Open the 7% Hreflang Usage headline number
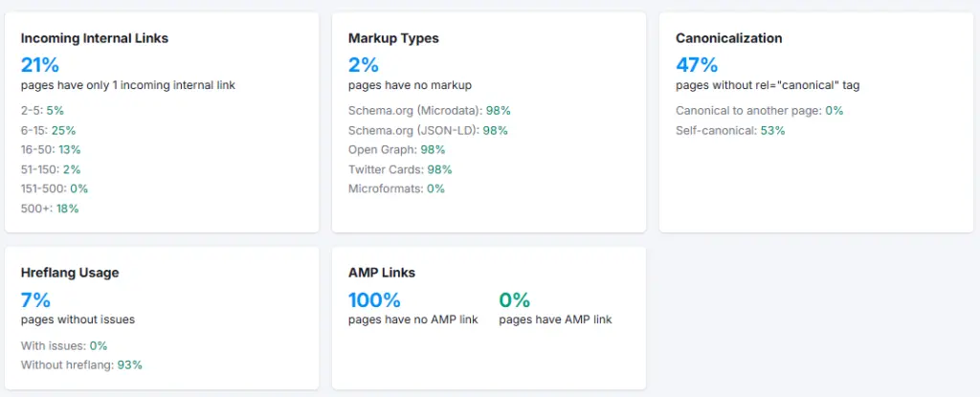The width and height of the screenshot is (980, 397). pyautogui.click(x=35, y=299)
